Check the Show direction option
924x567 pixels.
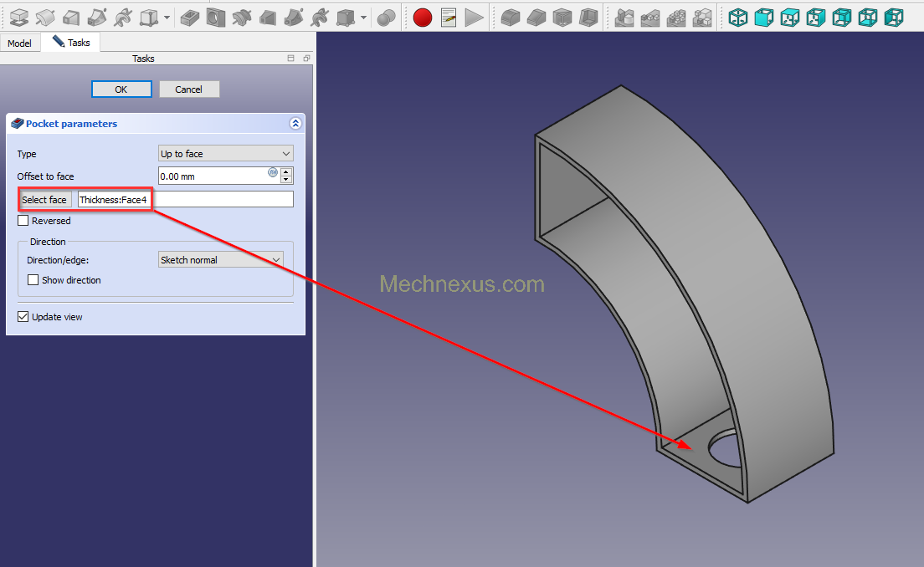coord(33,280)
